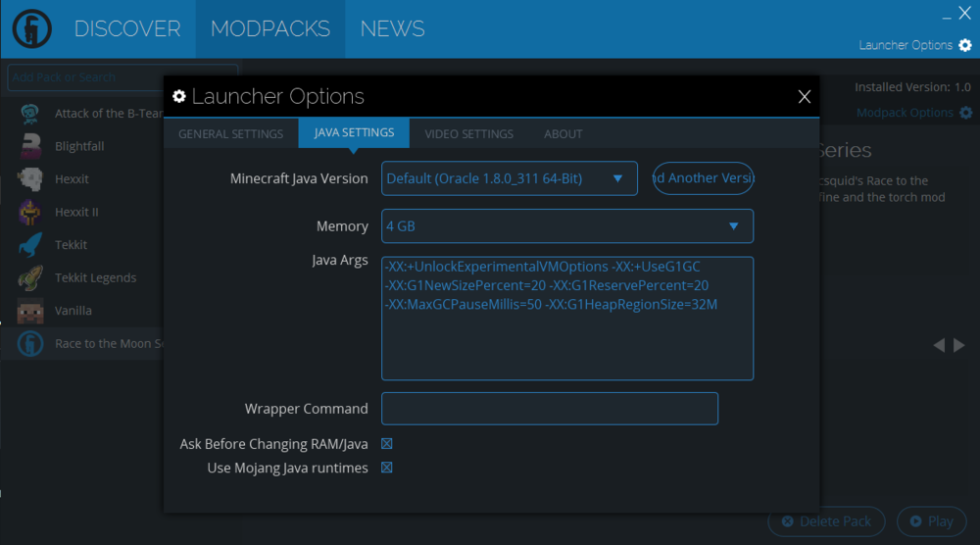Go to previous feed item arrow
The image size is (980, 545).
tap(939, 345)
